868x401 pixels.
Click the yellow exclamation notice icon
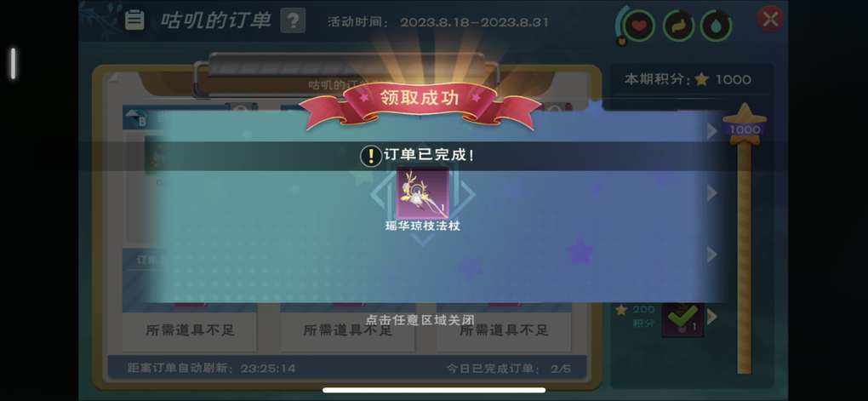click(370, 156)
